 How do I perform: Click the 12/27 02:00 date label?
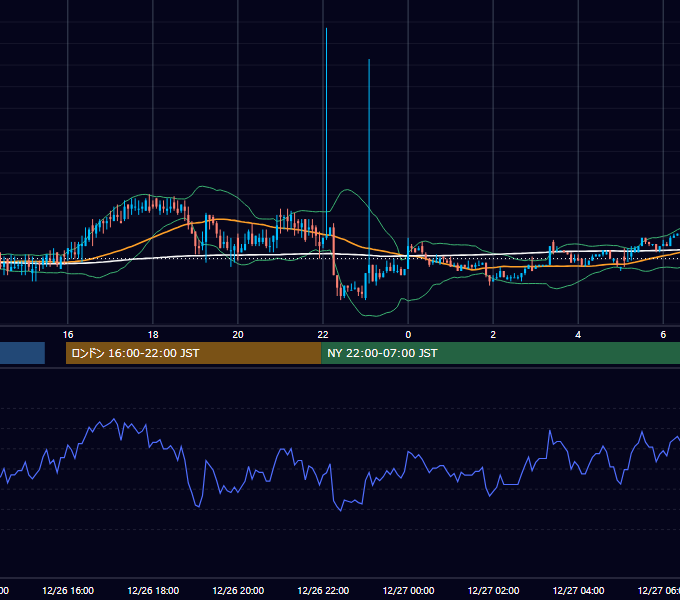coord(493,590)
